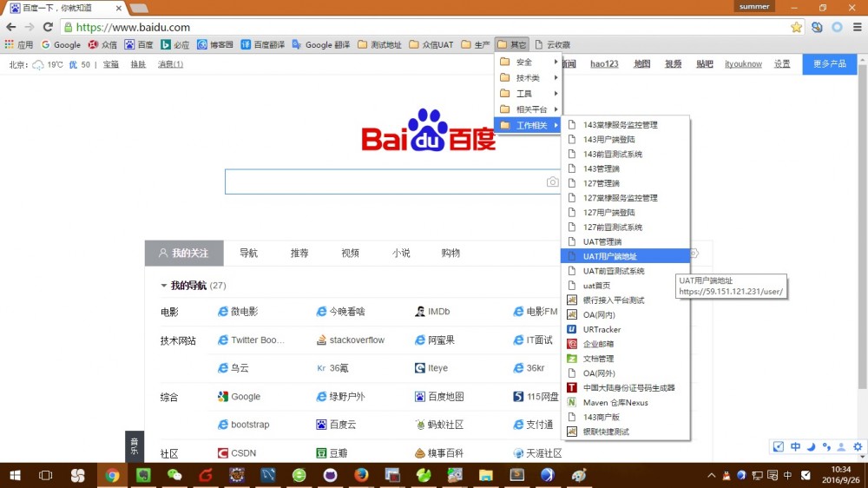Expand 技术类 submenu folder
This screenshot has height=488, width=868.
(529, 77)
